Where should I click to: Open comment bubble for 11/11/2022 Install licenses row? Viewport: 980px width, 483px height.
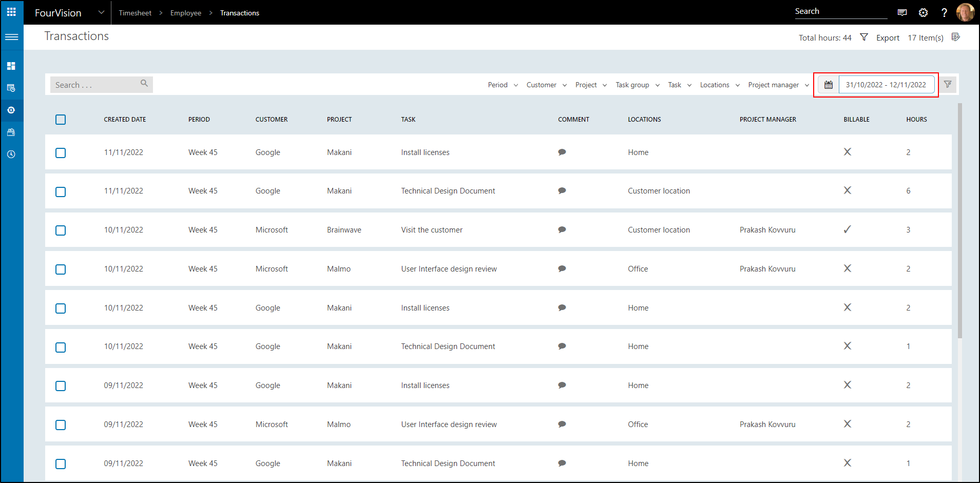tap(562, 152)
